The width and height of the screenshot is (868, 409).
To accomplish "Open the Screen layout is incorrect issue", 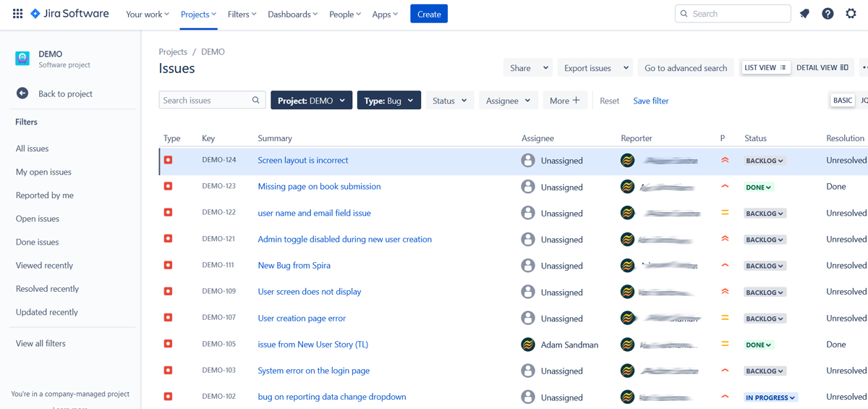I will click(x=303, y=160).
